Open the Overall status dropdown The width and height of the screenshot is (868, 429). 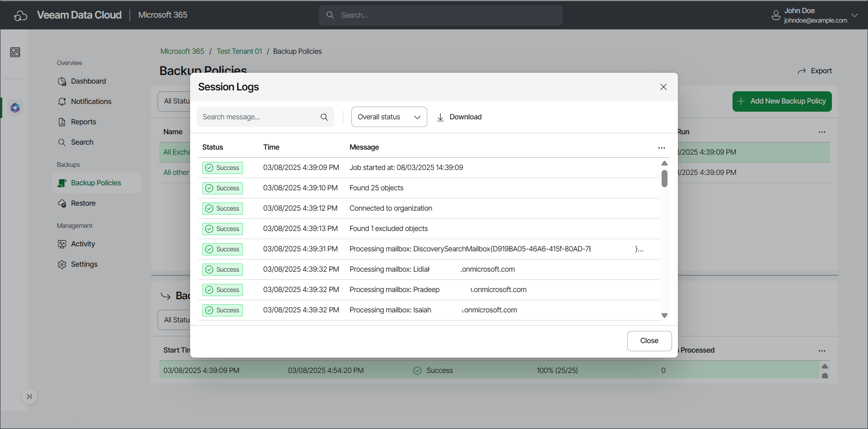[389, 117]
